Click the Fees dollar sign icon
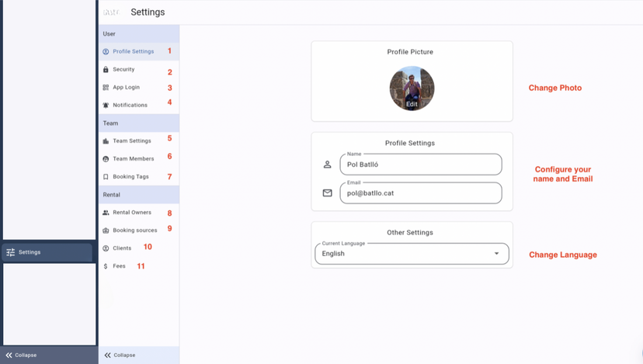Viewport: 643px width, 364px height. [106, 266]
